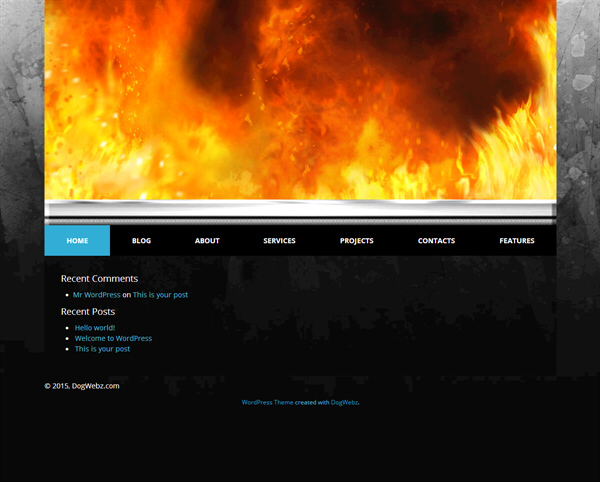Open 'Welcome to WordPress' post link
Screen dimensions: 600x482
tap(113, 339)
